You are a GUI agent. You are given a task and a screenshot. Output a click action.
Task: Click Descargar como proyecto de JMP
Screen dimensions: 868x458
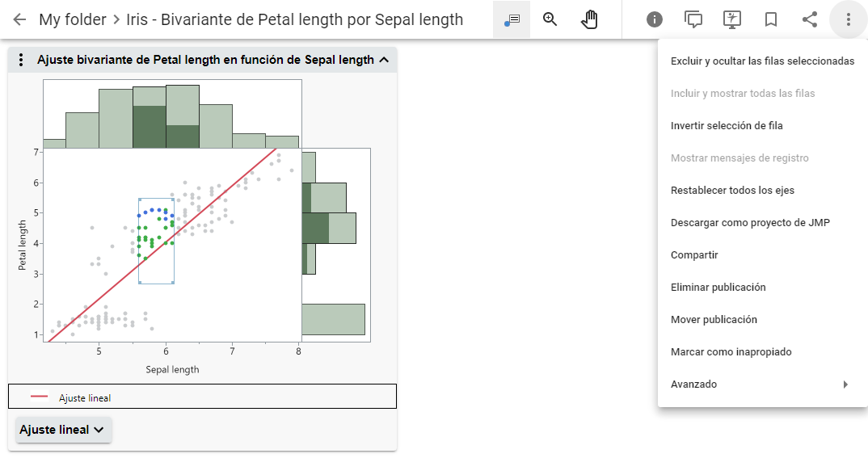coord(750,223)
